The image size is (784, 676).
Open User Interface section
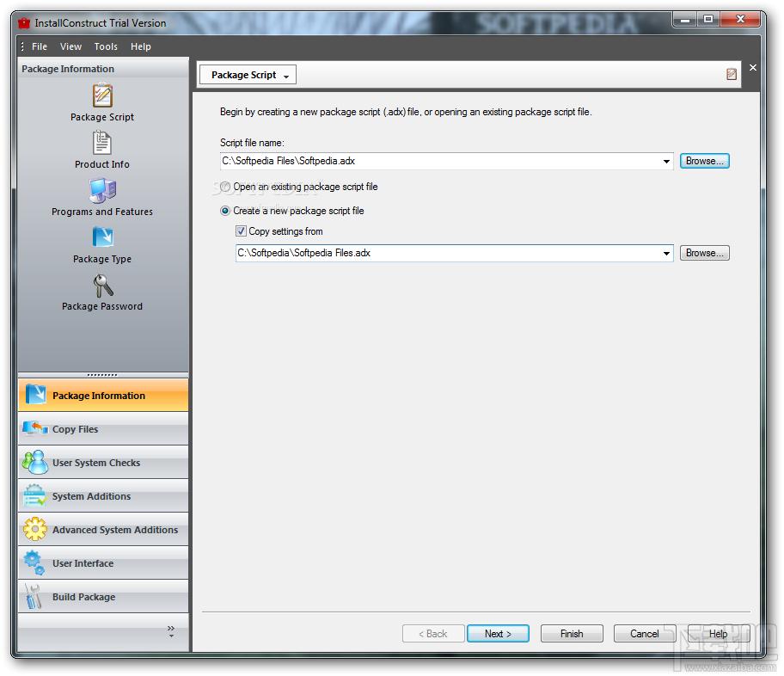pos(103,563)
